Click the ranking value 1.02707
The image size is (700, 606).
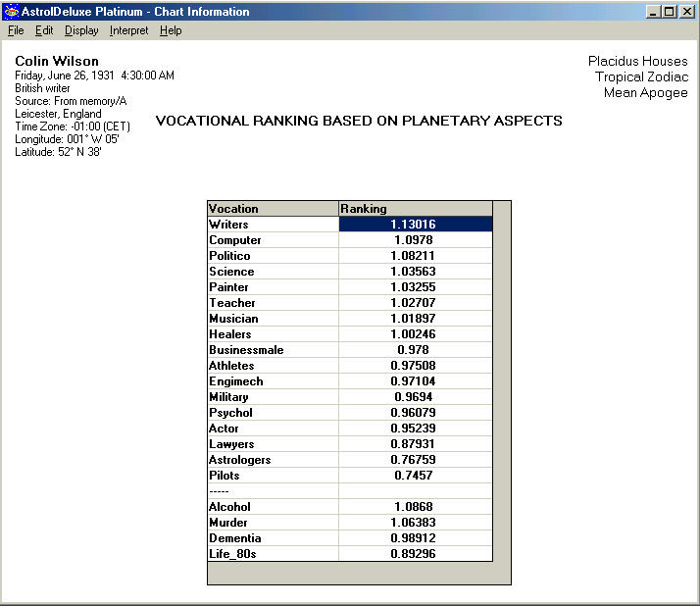click(416, 303)
